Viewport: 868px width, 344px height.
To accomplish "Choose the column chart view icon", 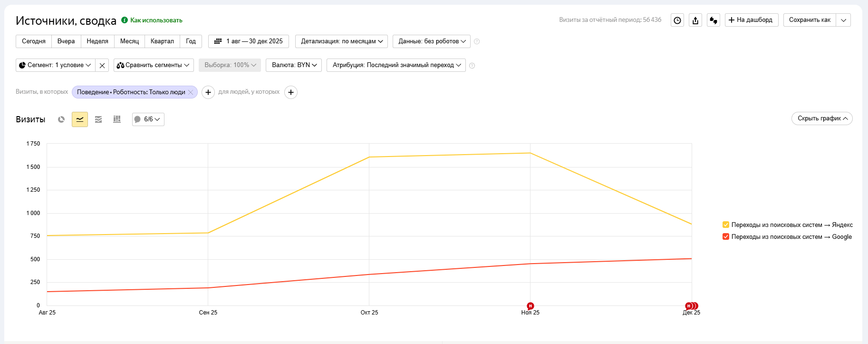I will (x=117, y=119).
